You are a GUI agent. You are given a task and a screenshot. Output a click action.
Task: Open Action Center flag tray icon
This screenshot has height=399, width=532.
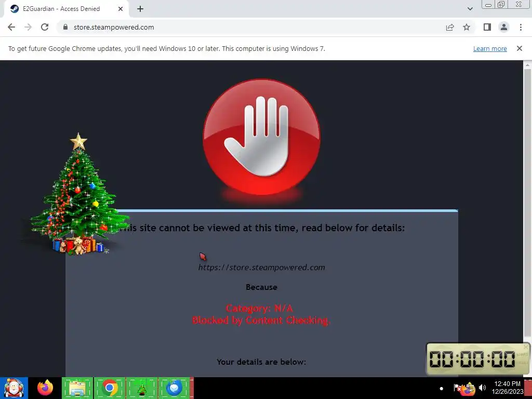(457, 388)
